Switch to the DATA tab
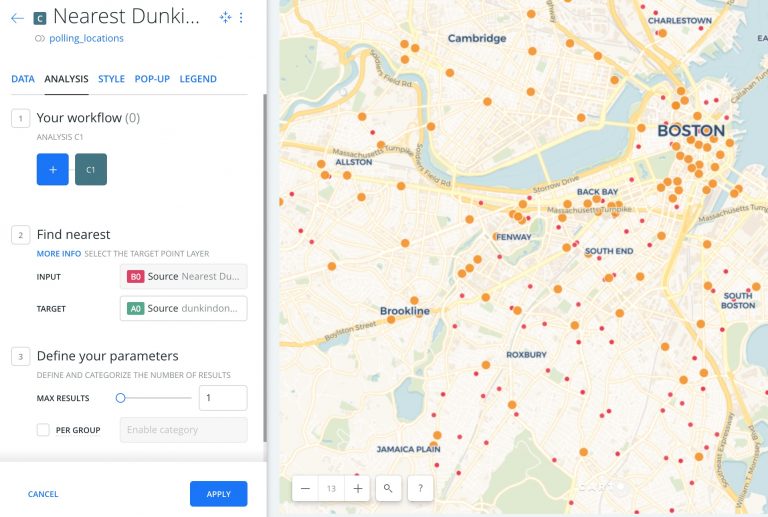 click(23, 79)
